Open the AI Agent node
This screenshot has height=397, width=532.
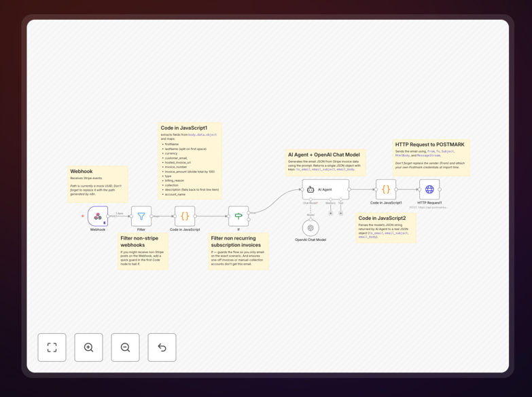click(325, 189)
